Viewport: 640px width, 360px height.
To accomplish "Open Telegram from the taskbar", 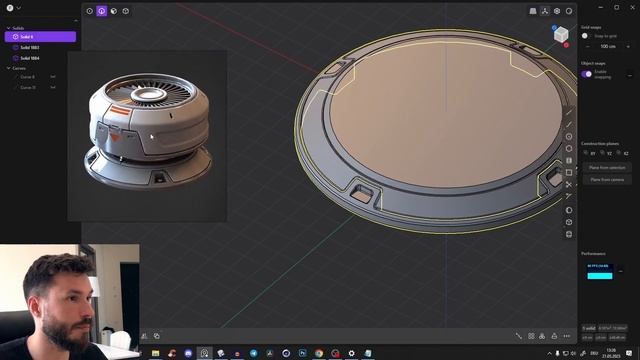I will [x=253, y=353].
